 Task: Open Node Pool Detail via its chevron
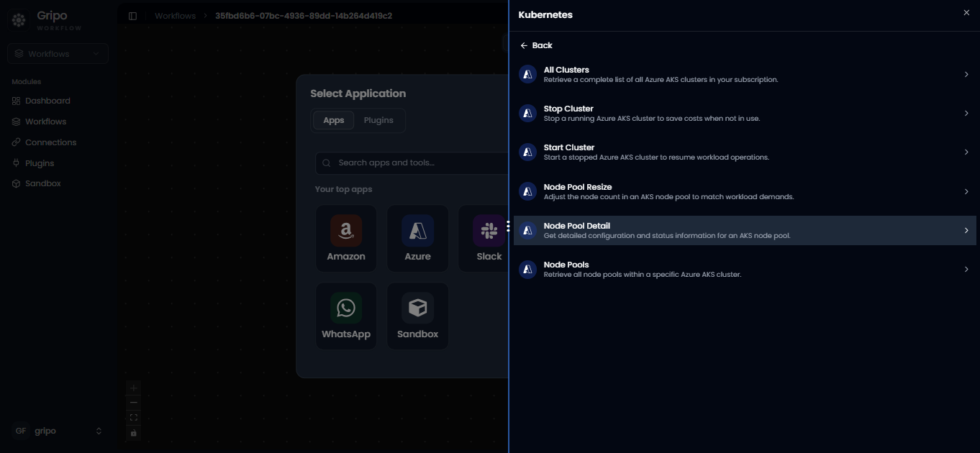[966, 230]
